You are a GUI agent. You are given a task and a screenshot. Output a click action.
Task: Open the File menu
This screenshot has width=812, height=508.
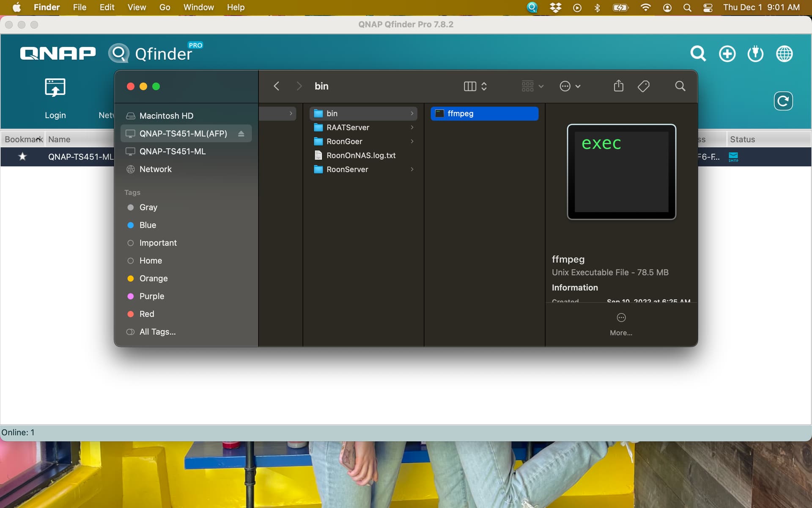pos(80,7)
